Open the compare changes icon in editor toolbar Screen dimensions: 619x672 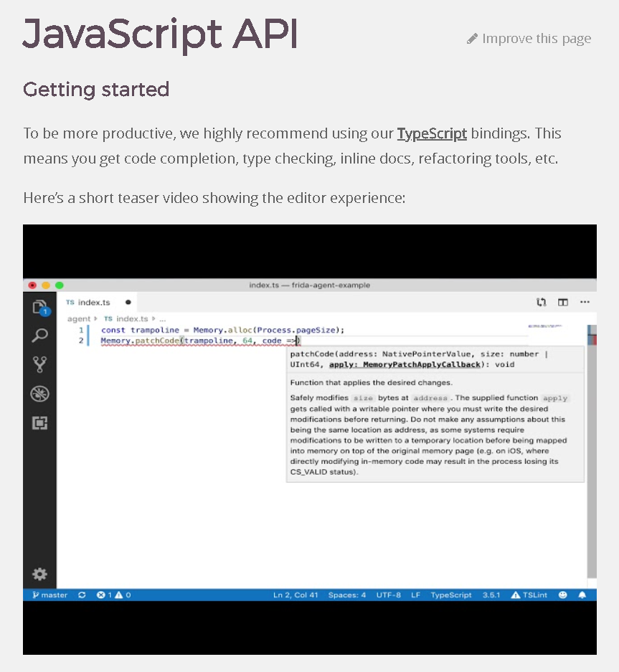click(542, 303)
